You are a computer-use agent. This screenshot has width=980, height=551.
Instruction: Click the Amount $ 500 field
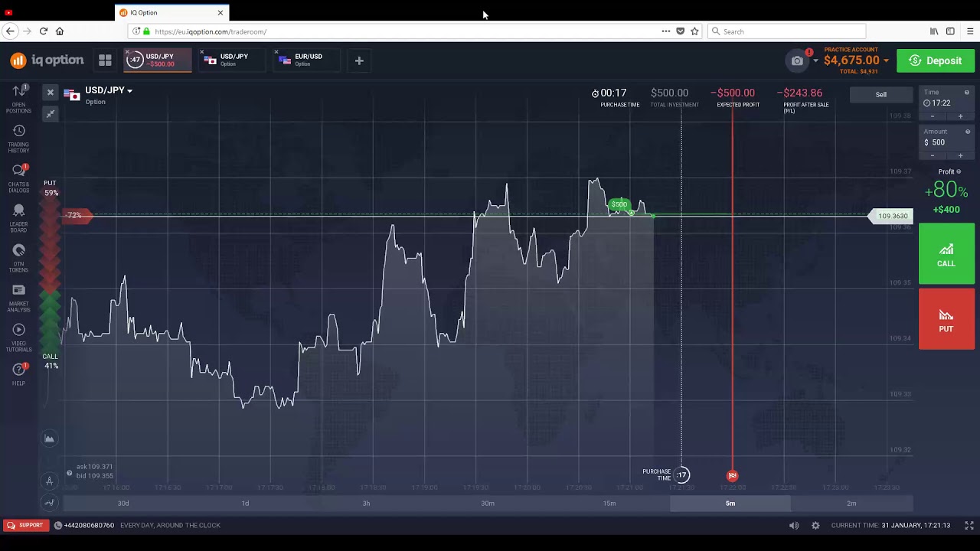click(946, 138)
